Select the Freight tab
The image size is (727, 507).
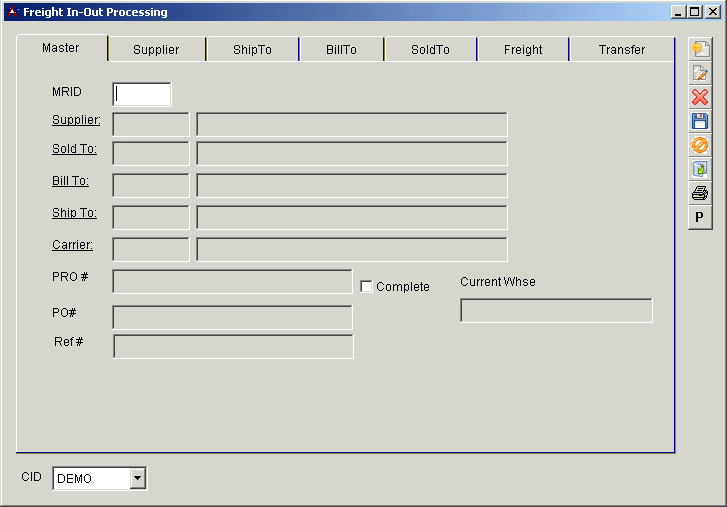click(x=523, y=50)
